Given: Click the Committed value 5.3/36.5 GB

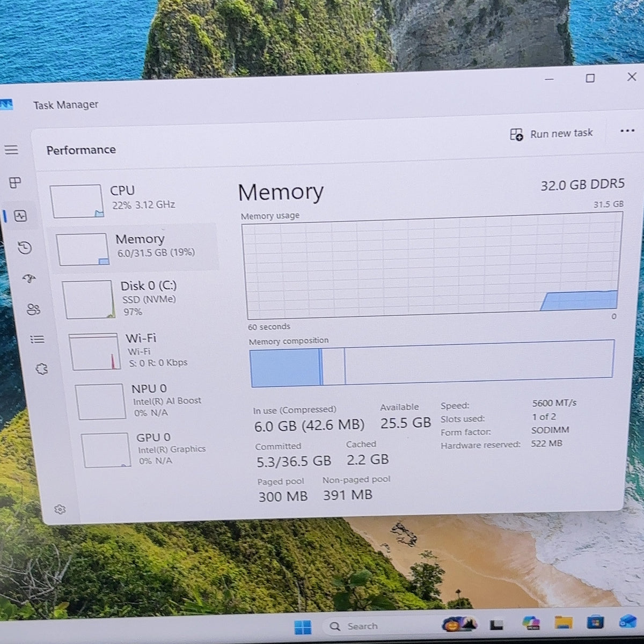Looking at the screenshot, I should tap(294, 461).
